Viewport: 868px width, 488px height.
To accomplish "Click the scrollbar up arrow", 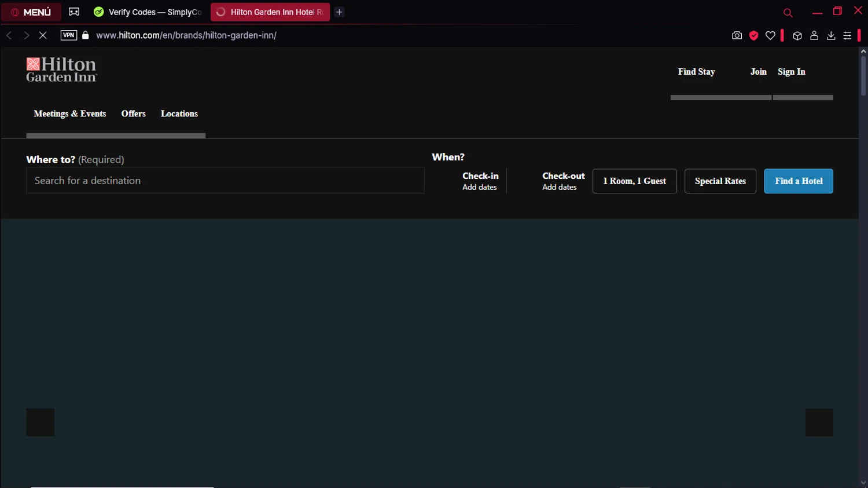I will [863, 52].
